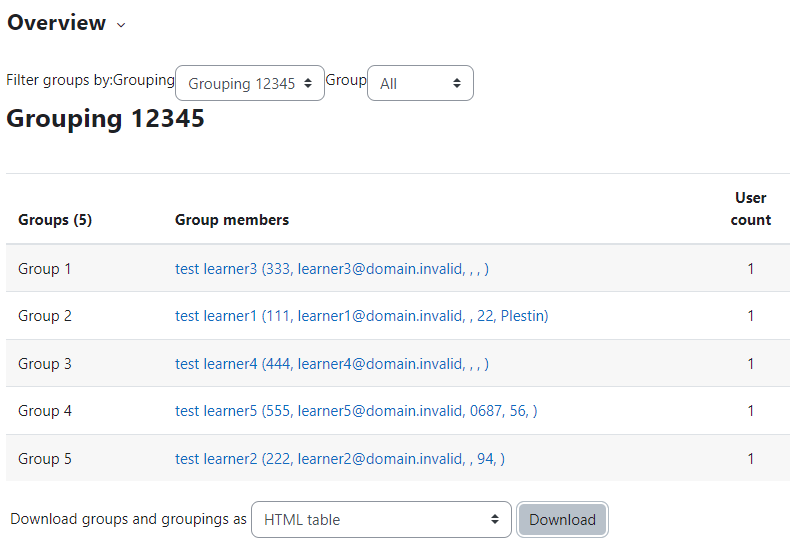The image size is (796, 558).
Task: Open the Group filter dropdown set to All
Action: (x=420, y=83)
